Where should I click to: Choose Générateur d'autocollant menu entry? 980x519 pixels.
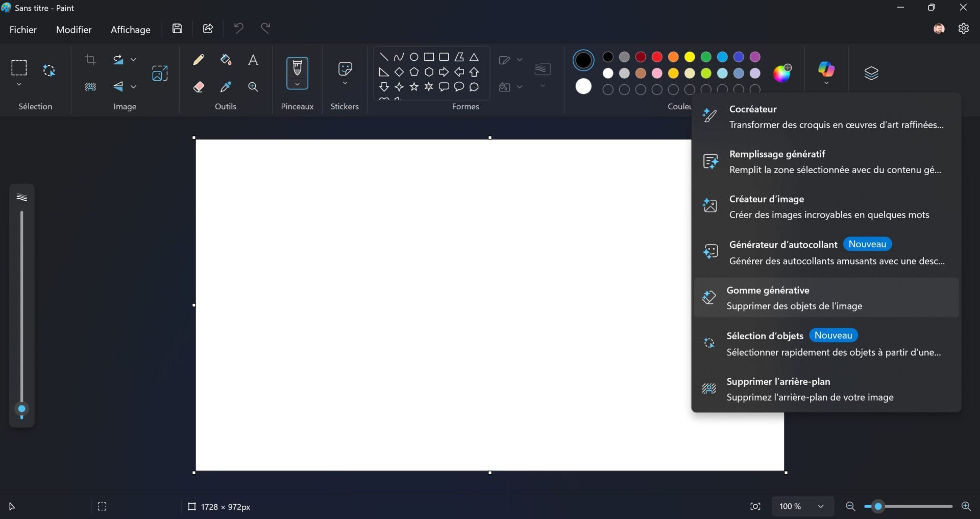coord(826,252)
